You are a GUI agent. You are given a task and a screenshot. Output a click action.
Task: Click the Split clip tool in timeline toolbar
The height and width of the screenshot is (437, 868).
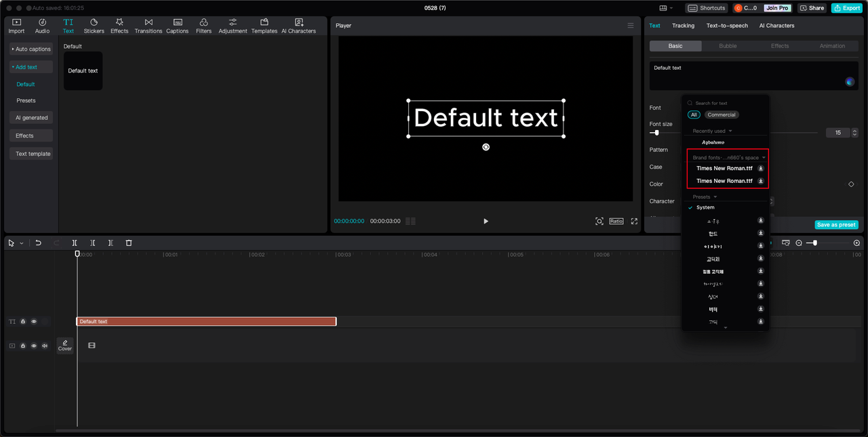[x=75, y=243]
